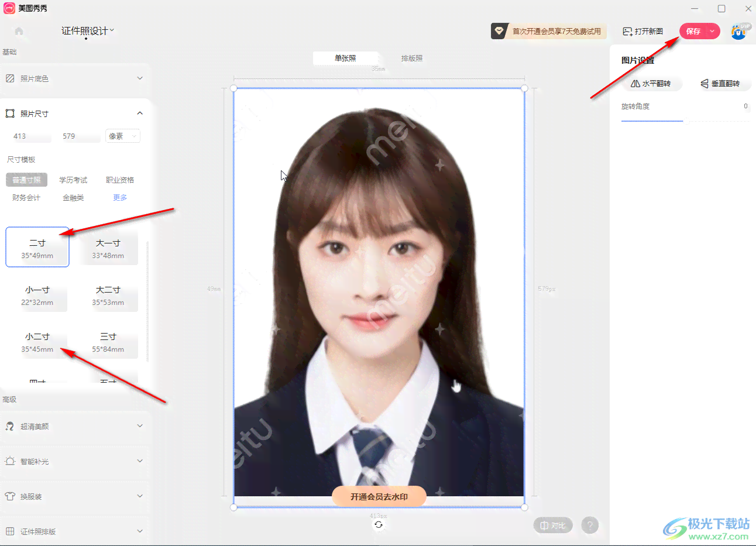Viewport: 756px width, 546px height.
Task: Switch to the 单张照 tab
Action: [345, 58]
